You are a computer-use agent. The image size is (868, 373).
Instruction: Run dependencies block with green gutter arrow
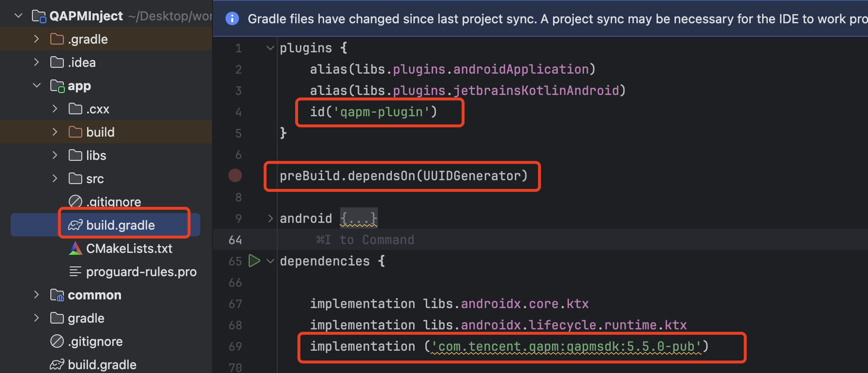[254, 261]
